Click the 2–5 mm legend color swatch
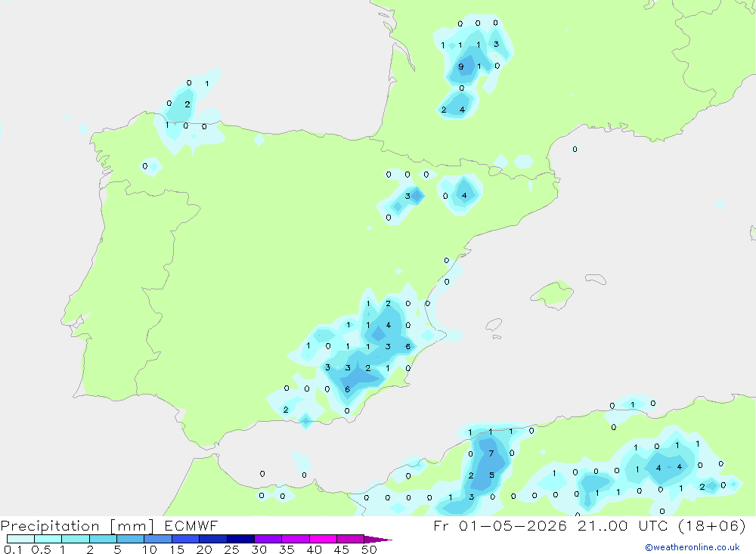 (103, 539)
